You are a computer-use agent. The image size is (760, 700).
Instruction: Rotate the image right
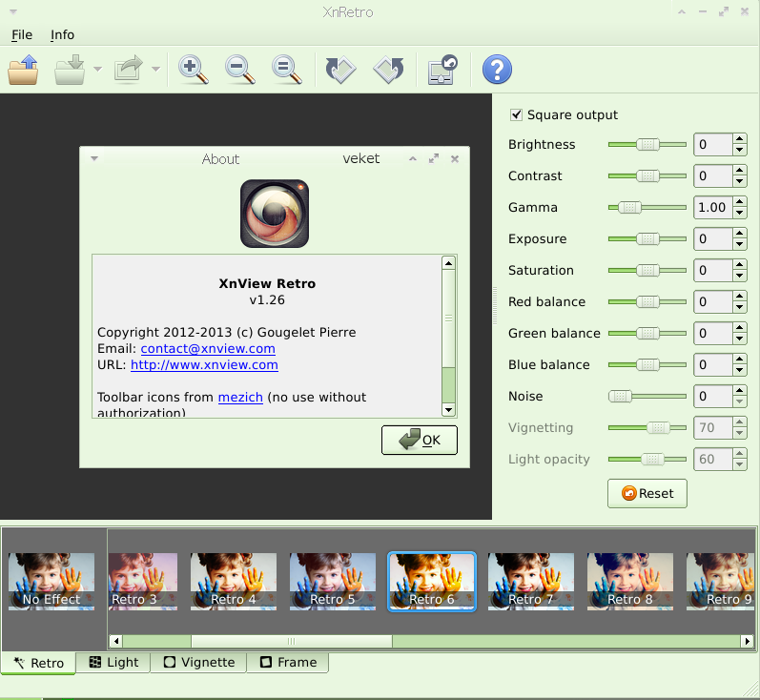point(389,70)
